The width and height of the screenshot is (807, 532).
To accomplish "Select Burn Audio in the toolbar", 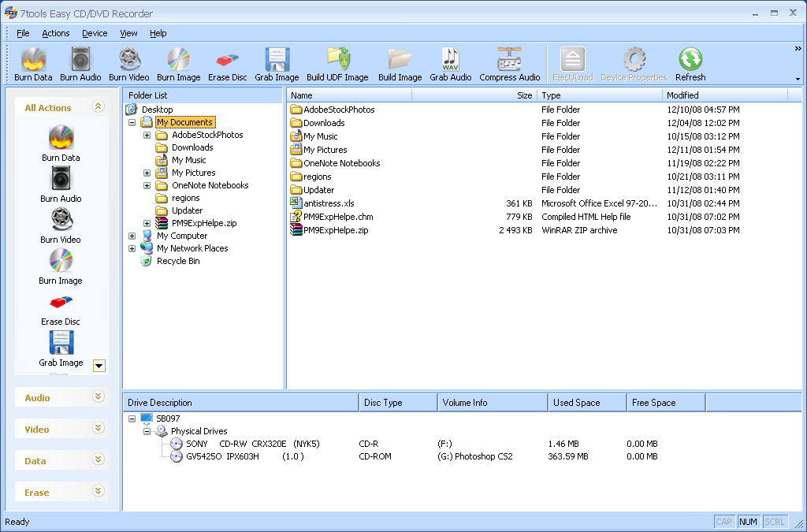I will (80, 64).
